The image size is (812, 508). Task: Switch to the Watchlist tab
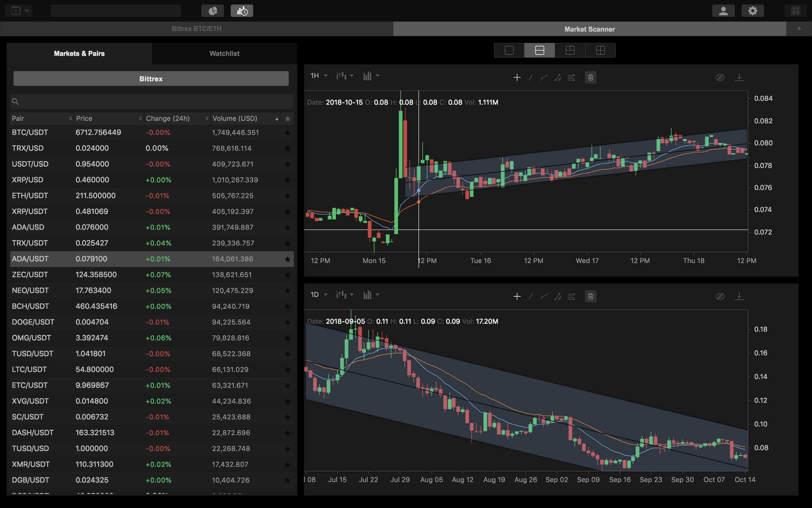click(224, 53)
